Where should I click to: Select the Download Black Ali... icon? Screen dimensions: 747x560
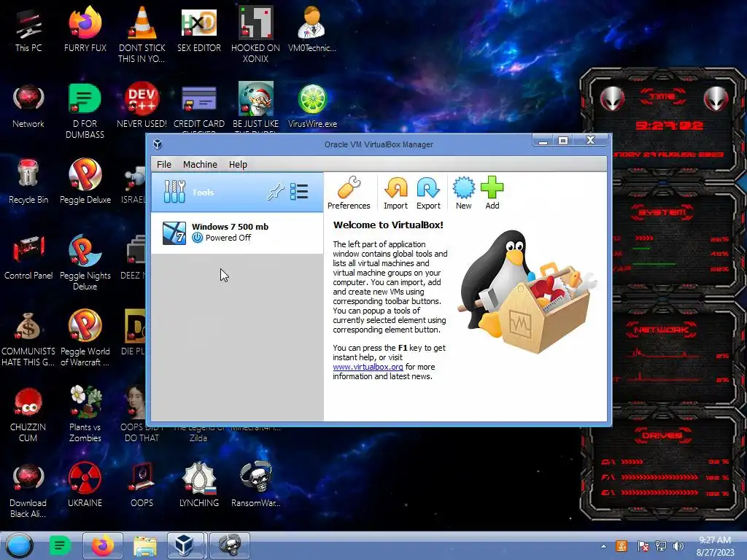click(28, 491)
